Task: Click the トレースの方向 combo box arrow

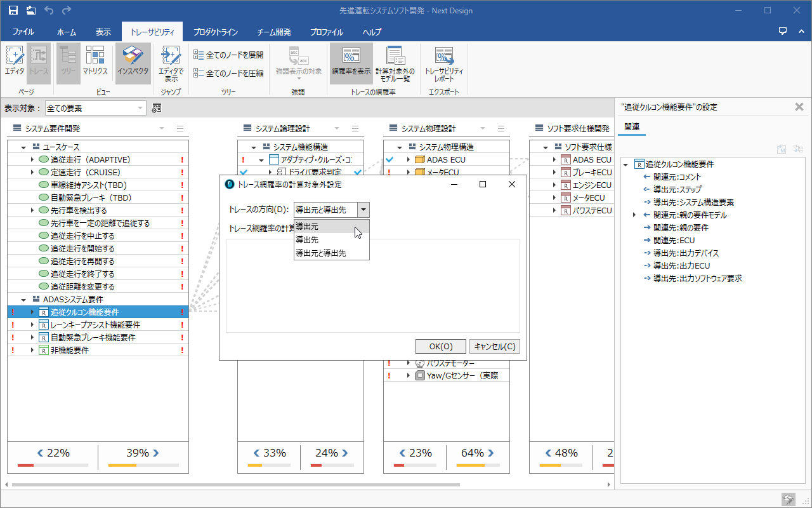Action: [x=363, y=210]
